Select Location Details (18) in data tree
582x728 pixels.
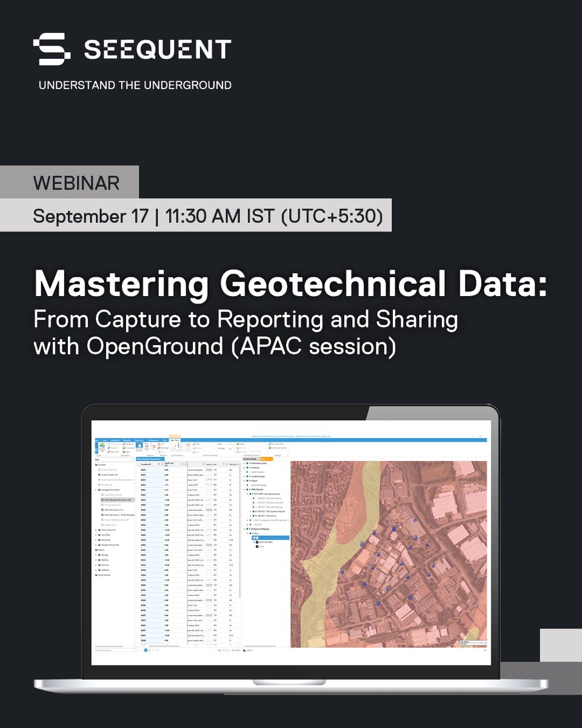(x=109, y=474)
